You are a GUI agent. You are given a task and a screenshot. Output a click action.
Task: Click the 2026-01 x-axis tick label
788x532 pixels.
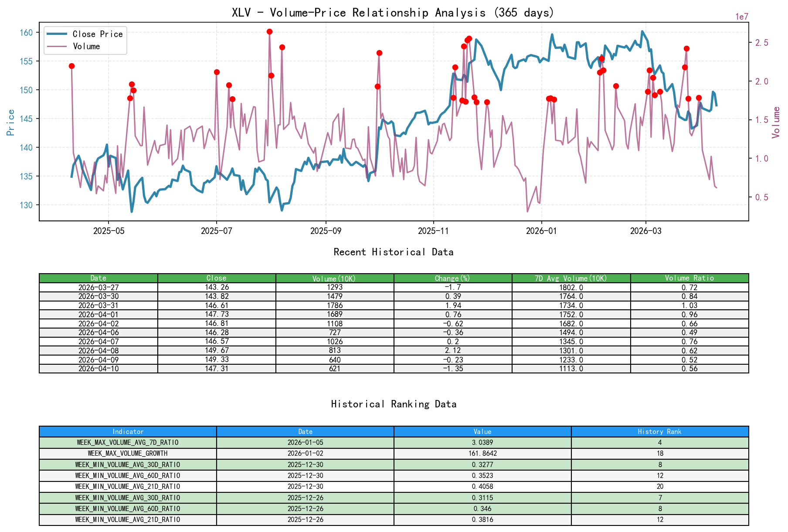tap(541, 231)
